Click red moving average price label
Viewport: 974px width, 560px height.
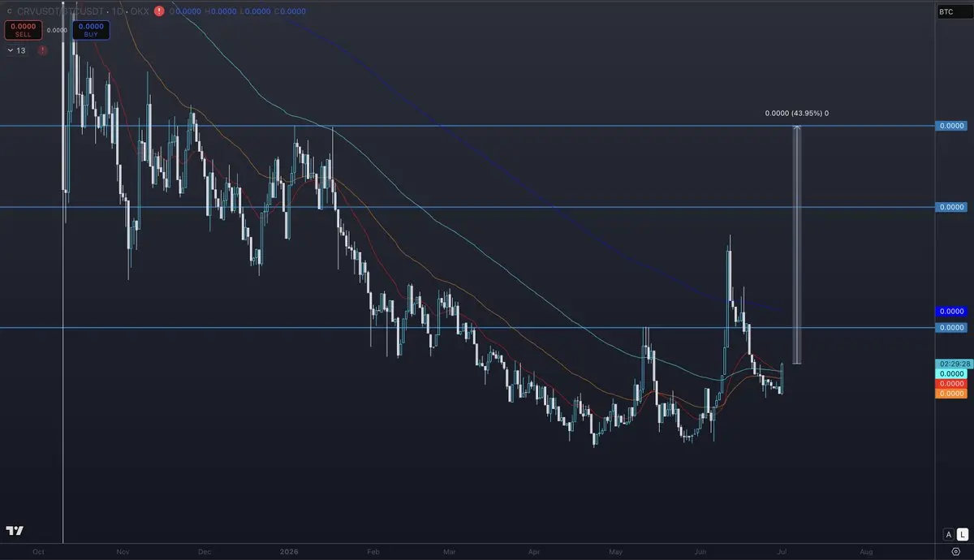coord(951,383)
